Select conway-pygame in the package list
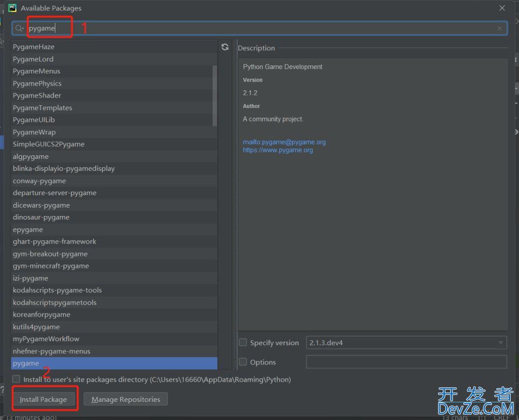Viewport: 519px width, 420px height. tap(114, 181)
